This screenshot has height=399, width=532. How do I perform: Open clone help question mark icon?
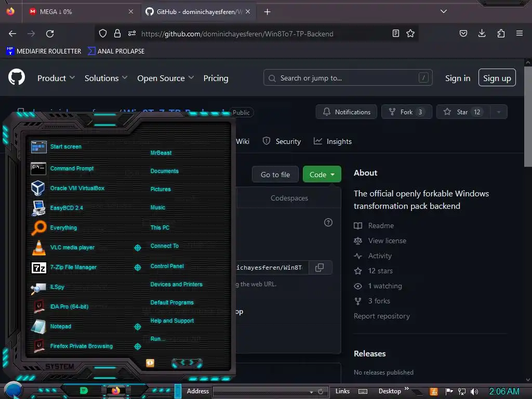pyautogui.click(x=328, y=222)
